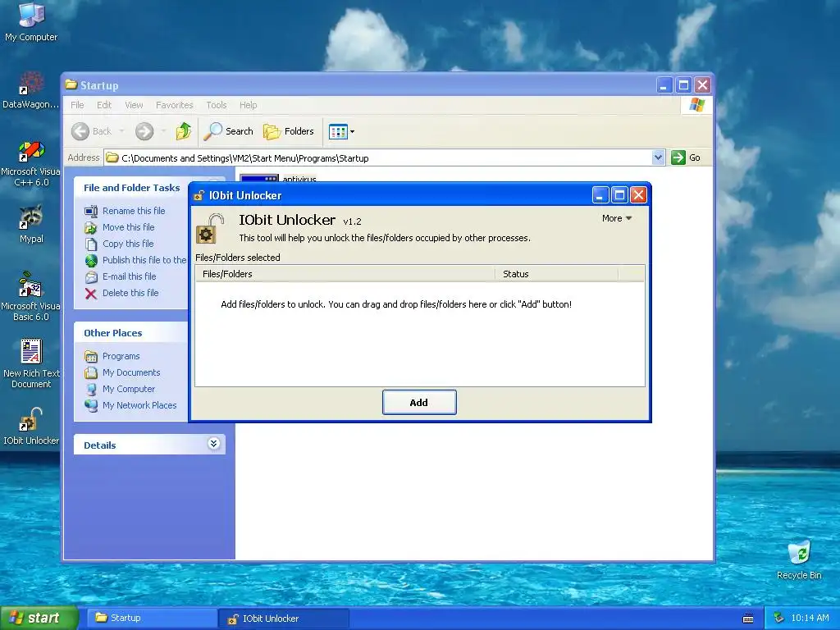The width and height of the screenshot is (840, 630).
Task: Switch to IObit Unlocker taskbar button
Action: tap(284, 619)
